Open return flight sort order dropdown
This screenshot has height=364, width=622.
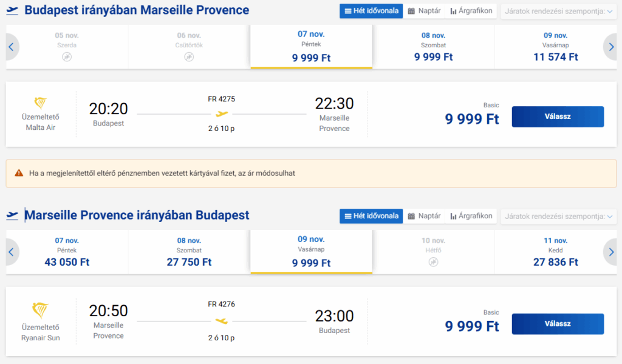point(558,216)
